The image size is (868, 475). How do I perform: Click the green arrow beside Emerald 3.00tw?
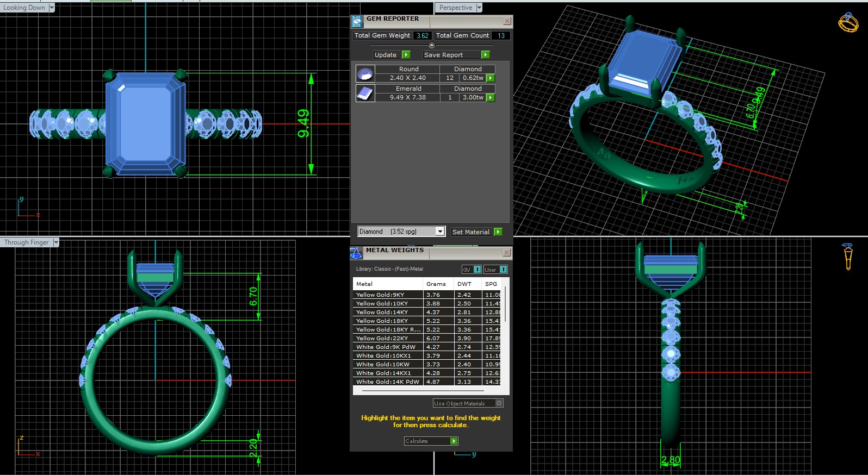tap(491, 98)
